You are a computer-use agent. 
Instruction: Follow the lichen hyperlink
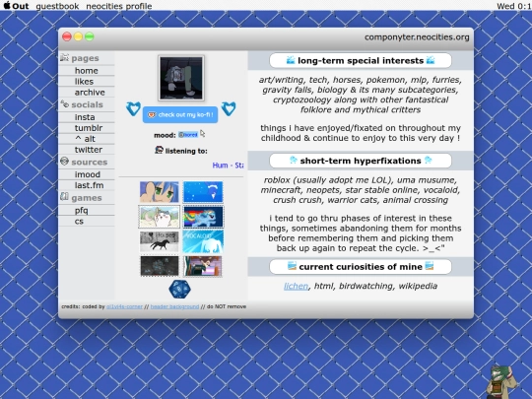pyautogui.click(x=296, y=286)
